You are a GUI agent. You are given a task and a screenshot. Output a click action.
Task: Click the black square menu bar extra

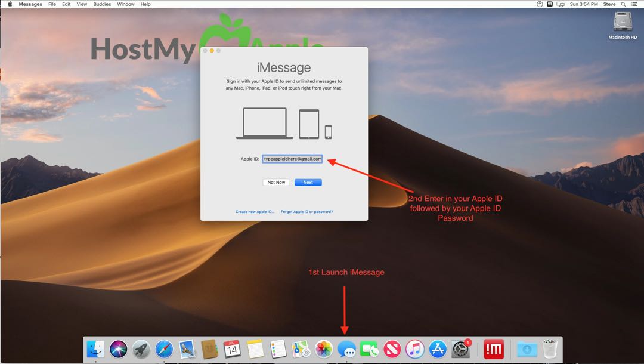click(x=550, y=4)
